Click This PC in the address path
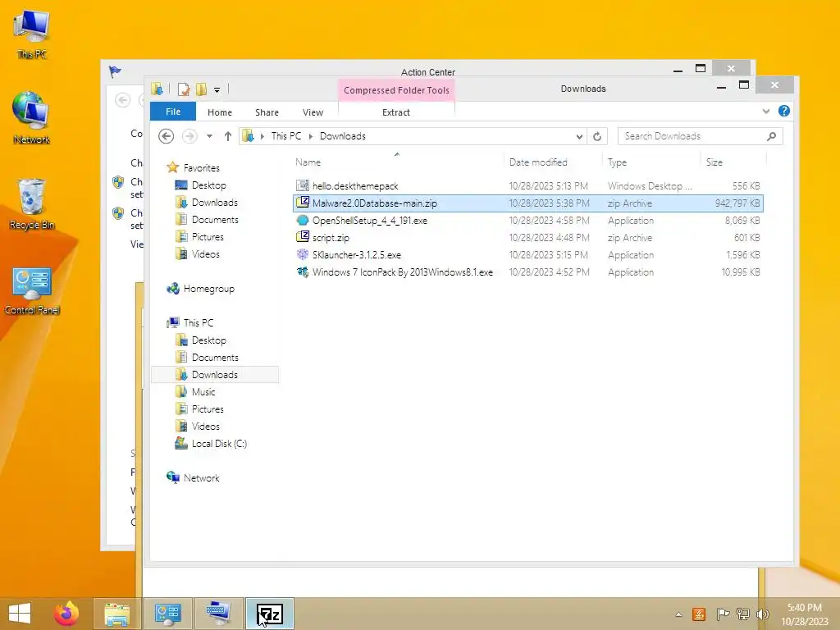Viewport: 840px width, 630px height. coord(286,136)
